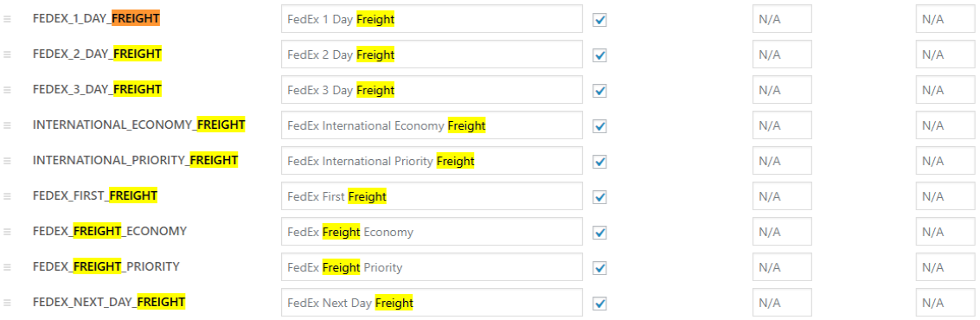980x320 pixels.
Task: Toggle checkbox for FedEx First Freight
Action: [x=600, y=197]
